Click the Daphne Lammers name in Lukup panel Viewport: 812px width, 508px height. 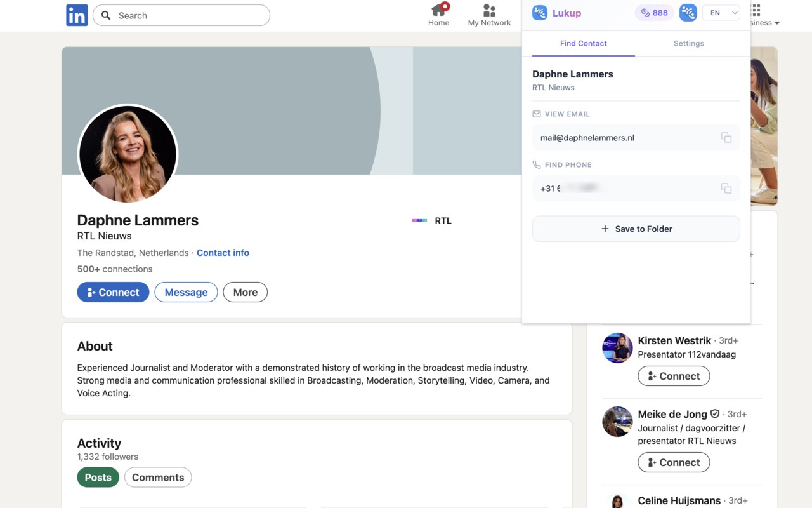pyautogui.click(x=573, y=74)
